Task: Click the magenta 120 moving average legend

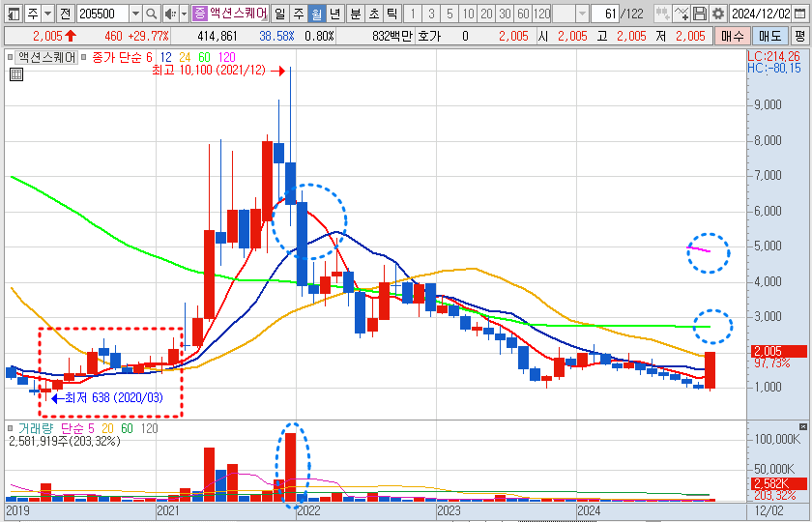Action: [227, 57]
